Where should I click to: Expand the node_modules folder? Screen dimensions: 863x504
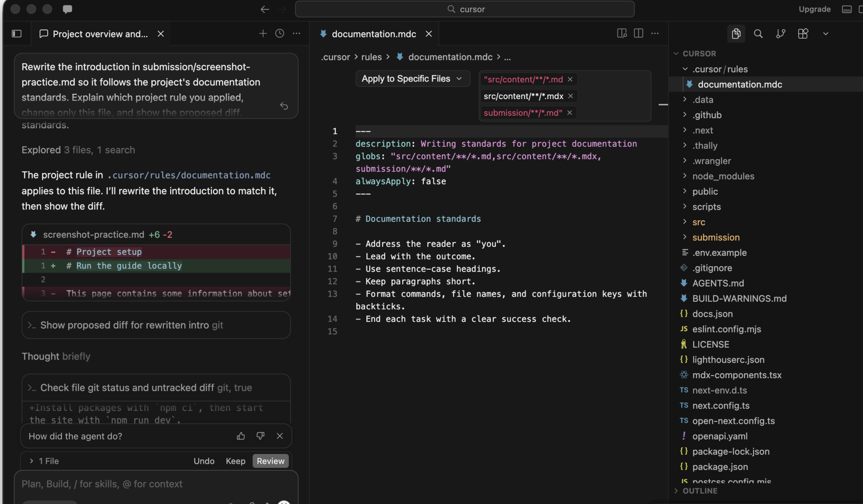(x=723, y=176)
